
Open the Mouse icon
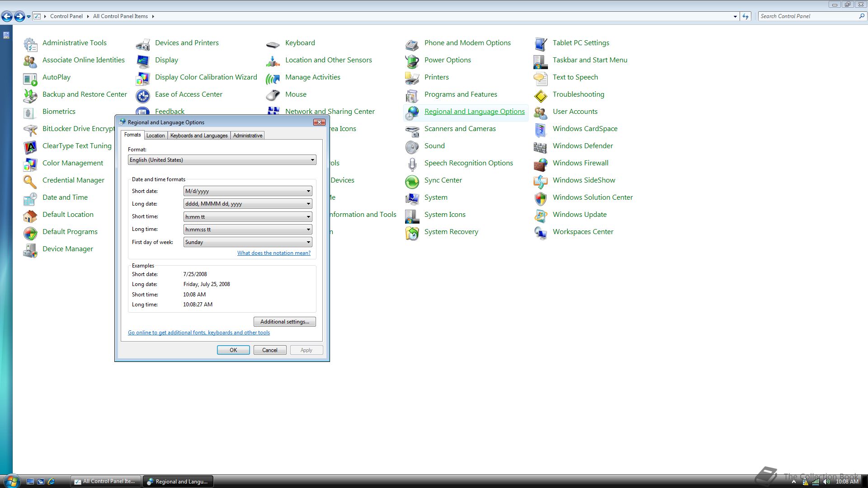(x=273, y=95)
